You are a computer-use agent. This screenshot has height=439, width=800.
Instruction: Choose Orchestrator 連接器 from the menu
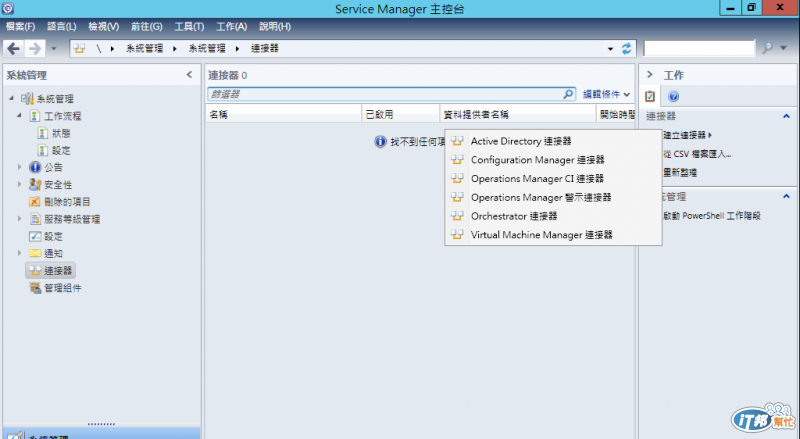pyautogui.click(x=553, y=216)
